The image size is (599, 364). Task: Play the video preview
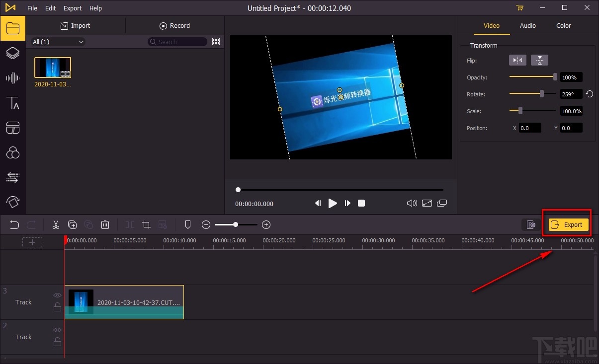click(333, 203)
